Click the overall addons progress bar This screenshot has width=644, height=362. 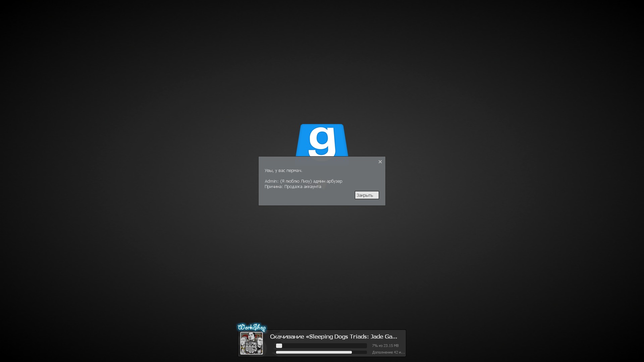pos(321,352)
